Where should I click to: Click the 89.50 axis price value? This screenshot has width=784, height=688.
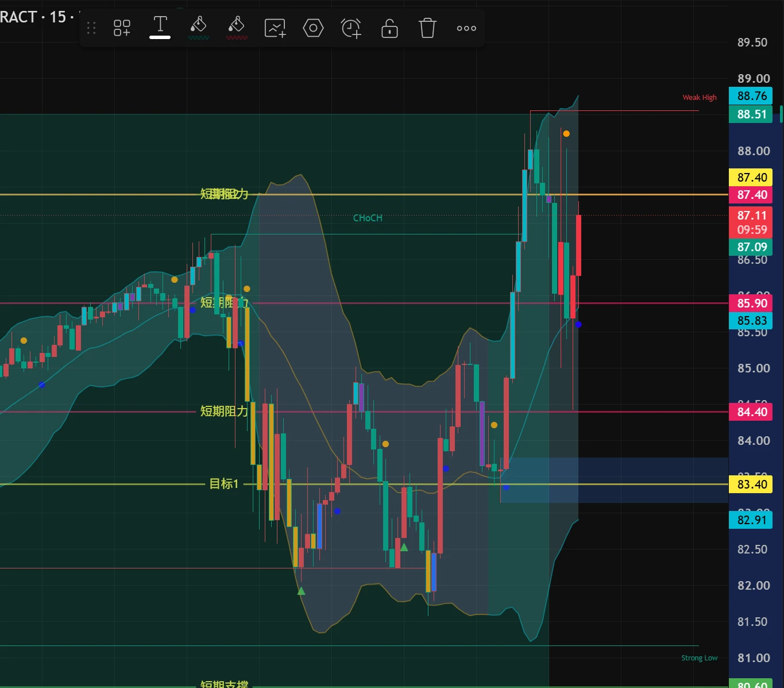point(752,43)
